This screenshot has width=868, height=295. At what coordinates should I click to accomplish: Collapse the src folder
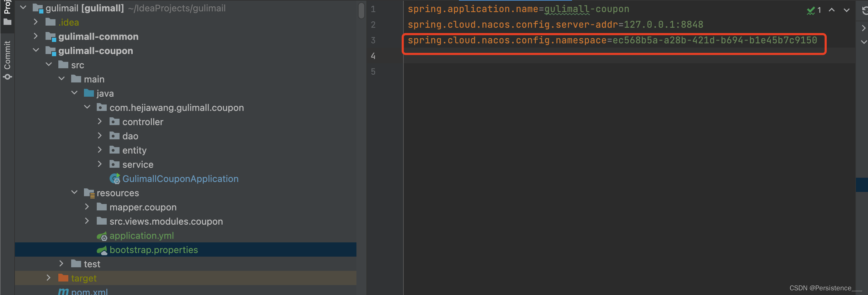(x=49, y=65)
